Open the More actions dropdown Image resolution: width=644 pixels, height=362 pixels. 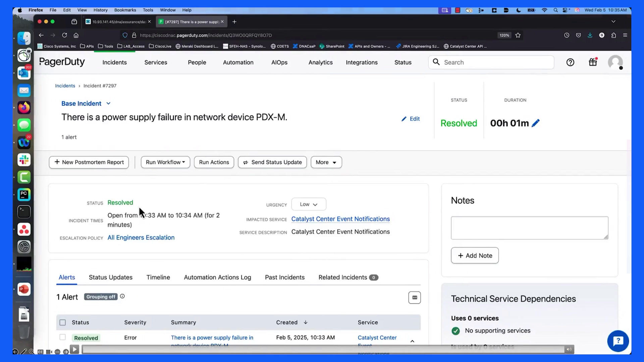(326, 162)
